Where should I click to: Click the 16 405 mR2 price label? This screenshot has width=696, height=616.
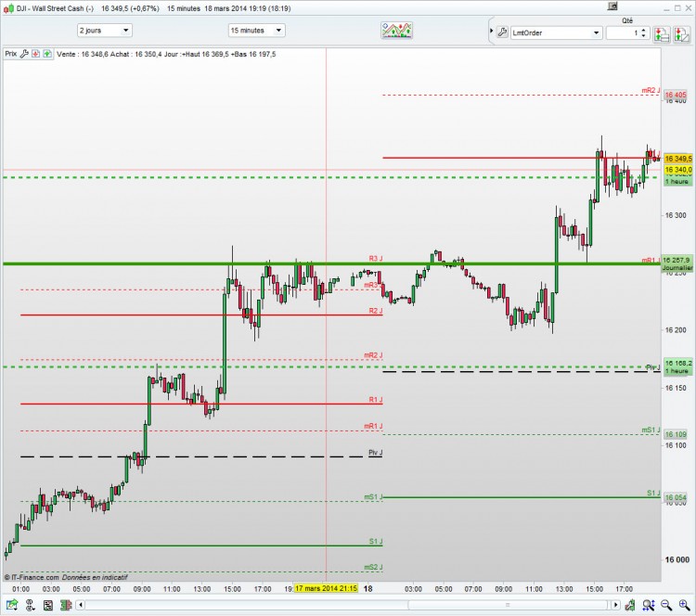676,95
